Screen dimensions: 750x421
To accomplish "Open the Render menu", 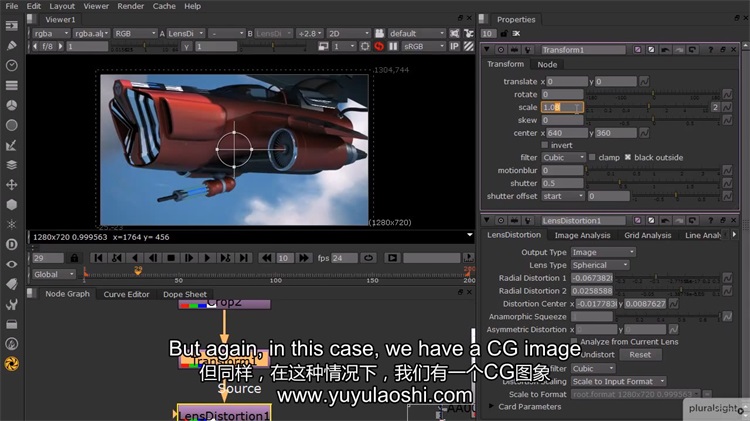I will click(x=131, y=6).
